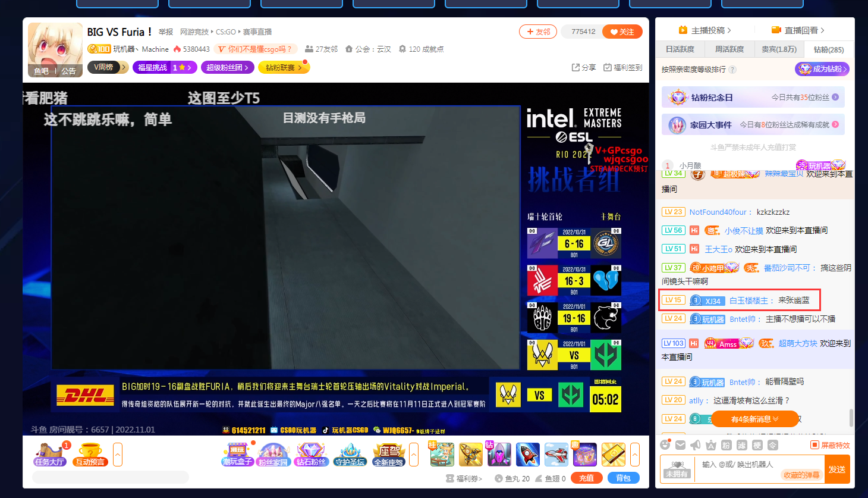Image resolution: width=868 pixels, height=498 pixels.
Task: Open the 家园大事件 banner
Action: click(x=753, y=124)
